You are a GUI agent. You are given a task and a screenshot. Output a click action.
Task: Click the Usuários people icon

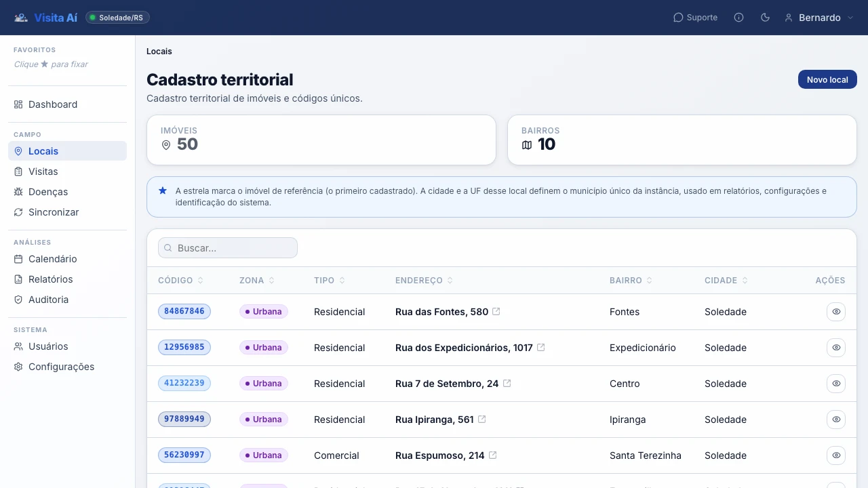tap(18, 346)
